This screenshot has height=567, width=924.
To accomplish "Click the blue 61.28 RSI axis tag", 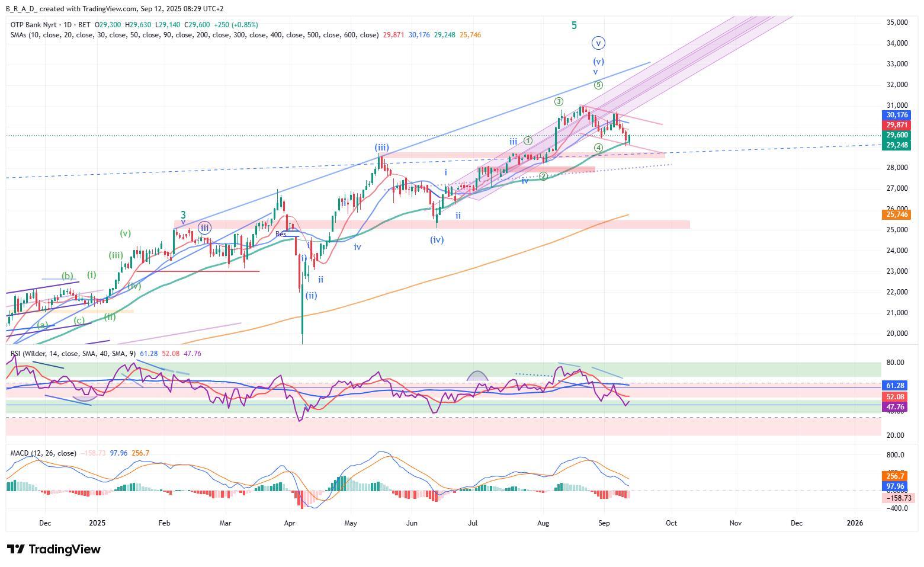I will click(895, 385).
